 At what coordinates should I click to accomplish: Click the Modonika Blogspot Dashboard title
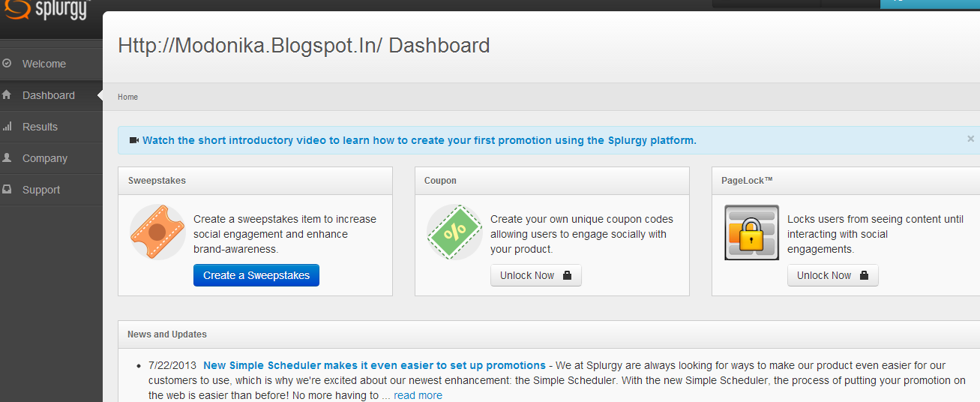click(x=304, y=45)
